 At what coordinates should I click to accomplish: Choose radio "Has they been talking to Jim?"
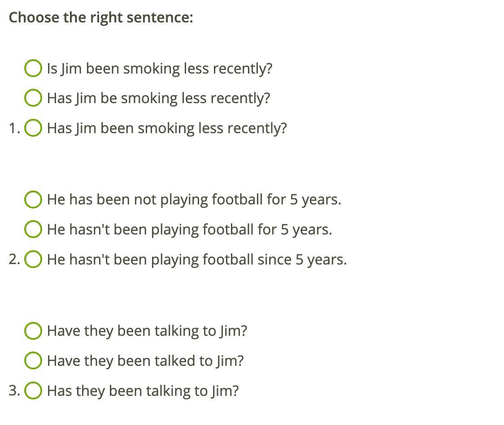(x=33, y=390)
